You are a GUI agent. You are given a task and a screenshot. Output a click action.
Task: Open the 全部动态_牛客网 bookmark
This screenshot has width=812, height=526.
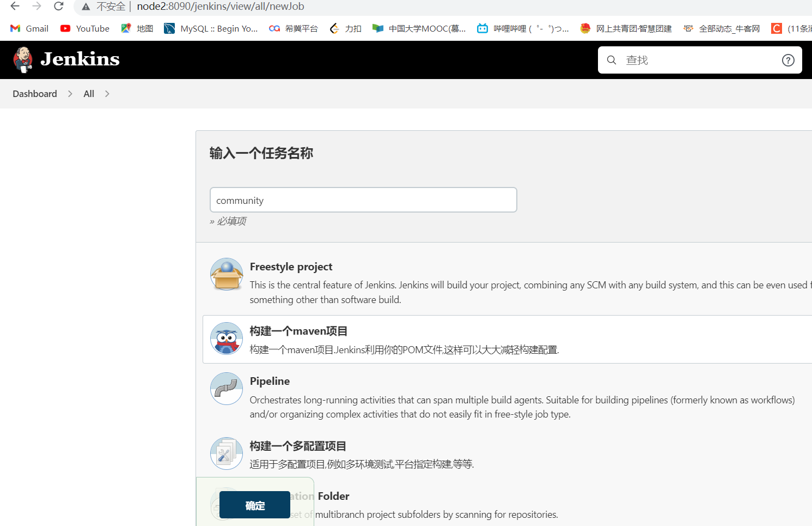point(722,28)
